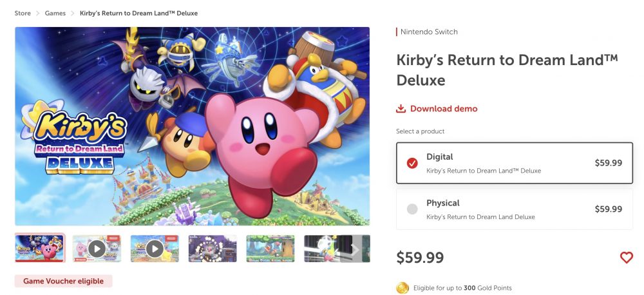Go to Games breadcrumb
644x295 pixels.
pyautogui.click(x=55, y=13)
